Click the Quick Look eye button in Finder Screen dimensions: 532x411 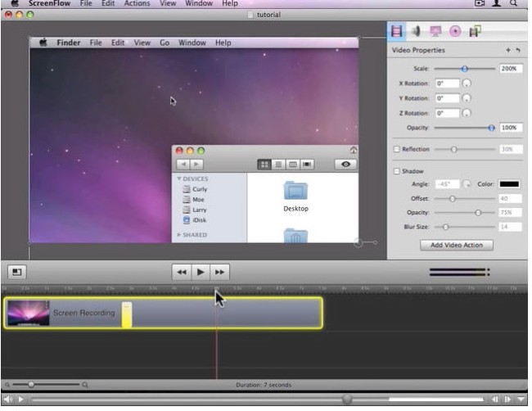(345, 165)
